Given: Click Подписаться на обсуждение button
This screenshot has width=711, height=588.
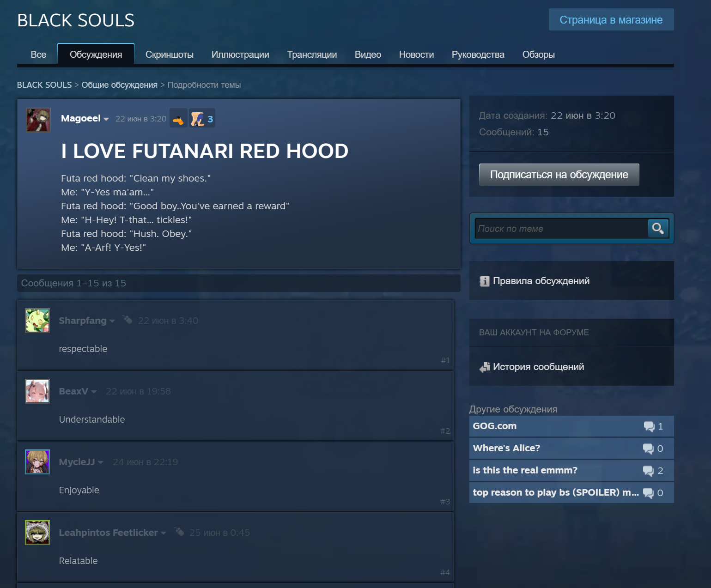Looking at the screenshot, I should point(559,175).
